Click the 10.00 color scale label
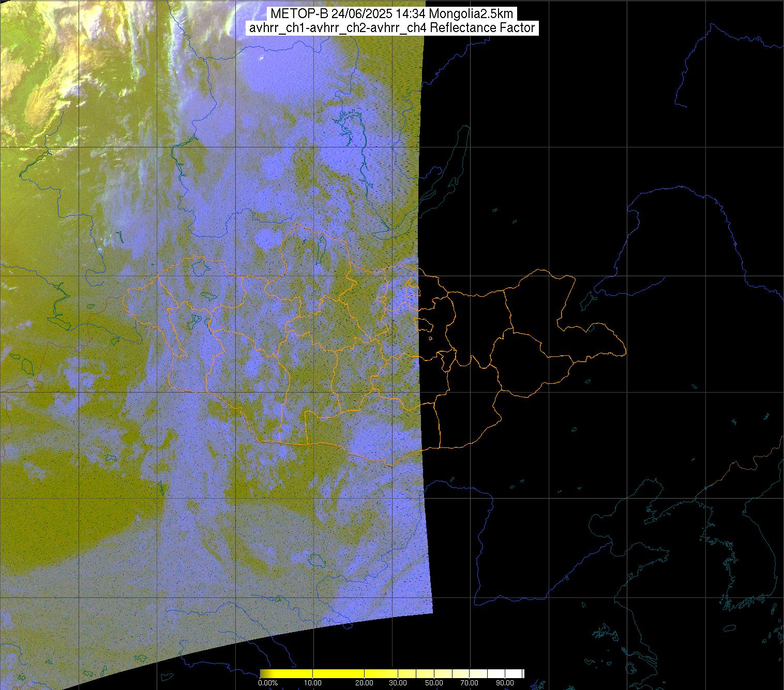The image size is (784, 690). click(313, 683)
